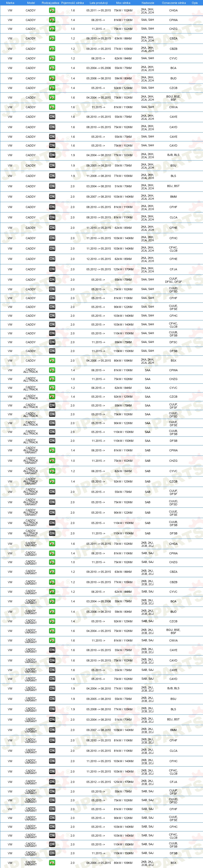Image resolution: width=203 pixels, height=868 pixels.
Task: Click 'SAB' body cell in ALLTRACK VARIANT CZCB row
Action: coord(148,481)
